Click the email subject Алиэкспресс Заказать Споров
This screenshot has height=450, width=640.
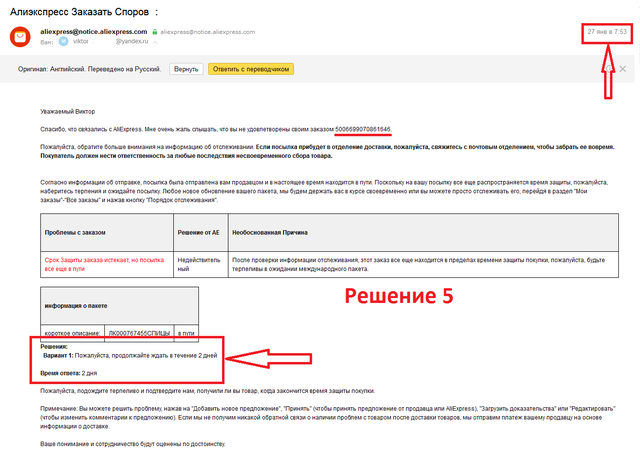point(80,12)
